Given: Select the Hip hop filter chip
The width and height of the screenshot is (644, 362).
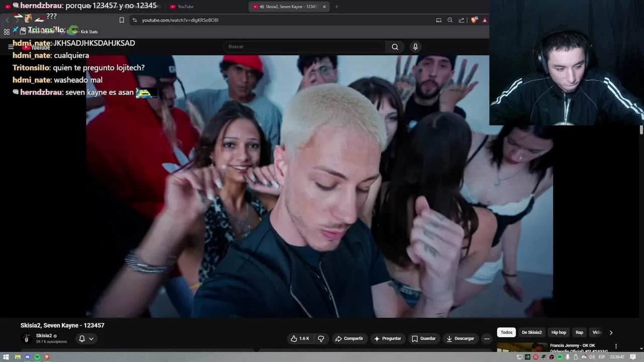Looking at the screenshot, I should click(558, 332).
